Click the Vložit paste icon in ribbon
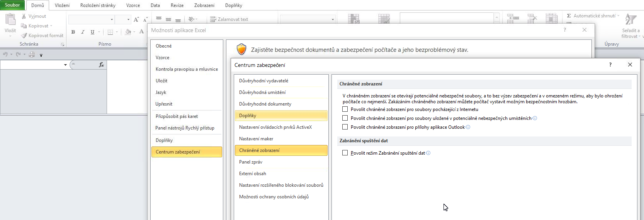This screenshot has width=644, height=220. 10,19
